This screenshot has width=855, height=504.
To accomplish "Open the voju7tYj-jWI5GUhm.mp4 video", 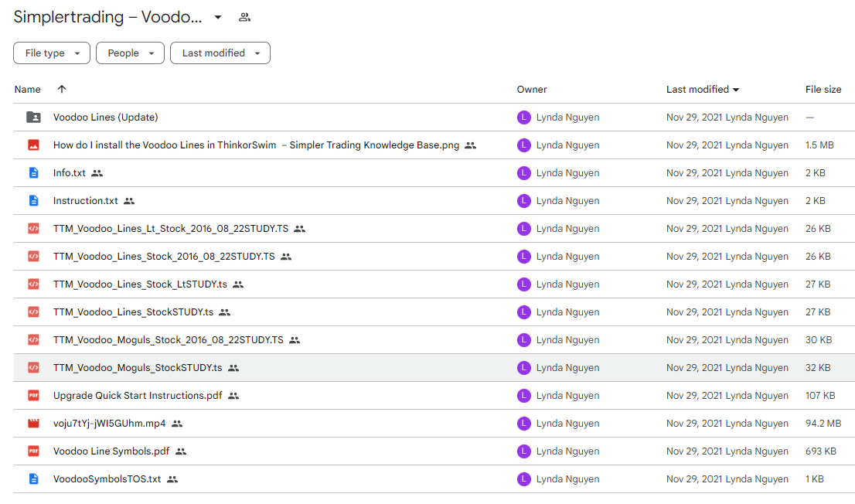I will [109, 424].
